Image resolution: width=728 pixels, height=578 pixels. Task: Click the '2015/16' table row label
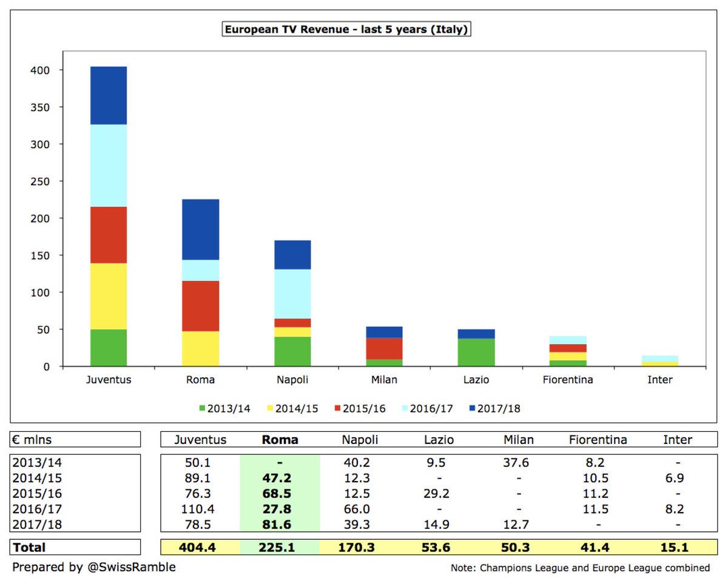point(36,494)
